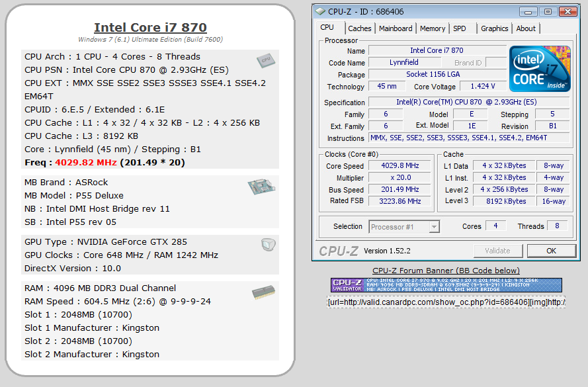Click the CPU-Z Forum Banner link
The height and width of the screenshot is (387, 588).
446,271
